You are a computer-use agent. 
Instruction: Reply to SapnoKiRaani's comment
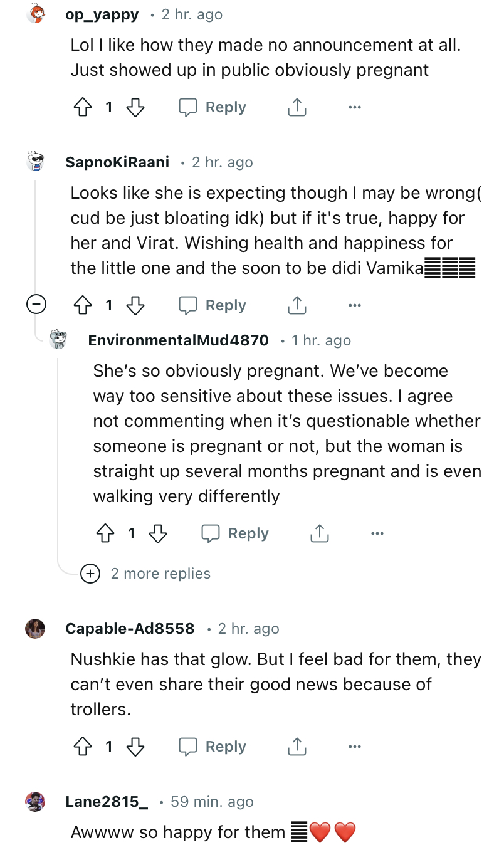pyautogui.click(x=213, y=306)
